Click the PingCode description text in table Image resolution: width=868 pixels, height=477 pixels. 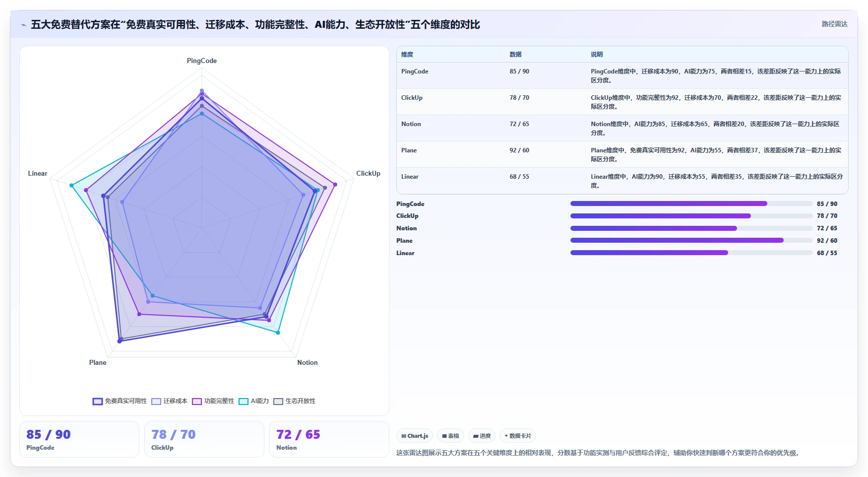(716, 76)
